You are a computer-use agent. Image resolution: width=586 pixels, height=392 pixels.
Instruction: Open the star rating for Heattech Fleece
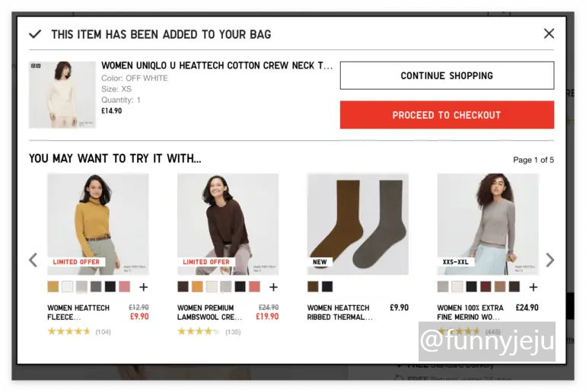click(68, 331)
